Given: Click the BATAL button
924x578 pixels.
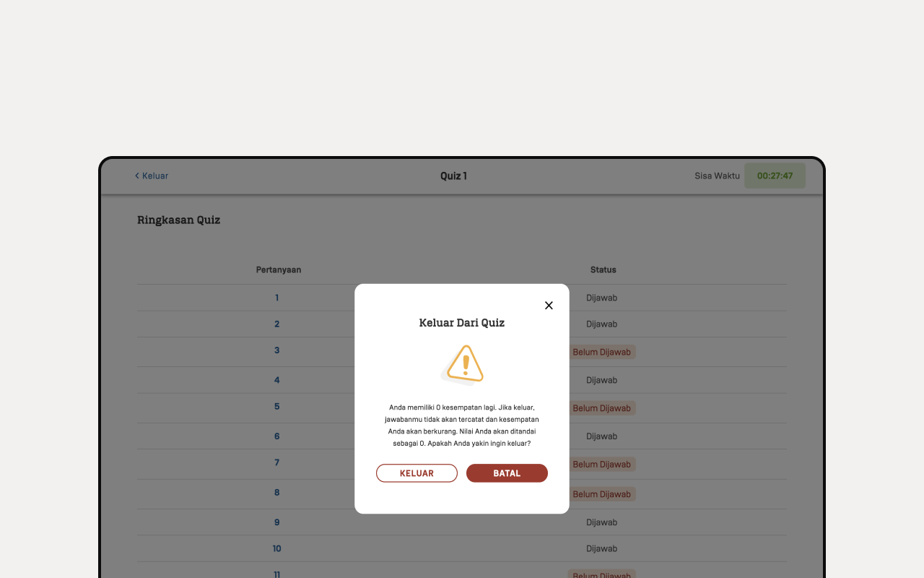Looking at the screenshot, I should (507, 473).
